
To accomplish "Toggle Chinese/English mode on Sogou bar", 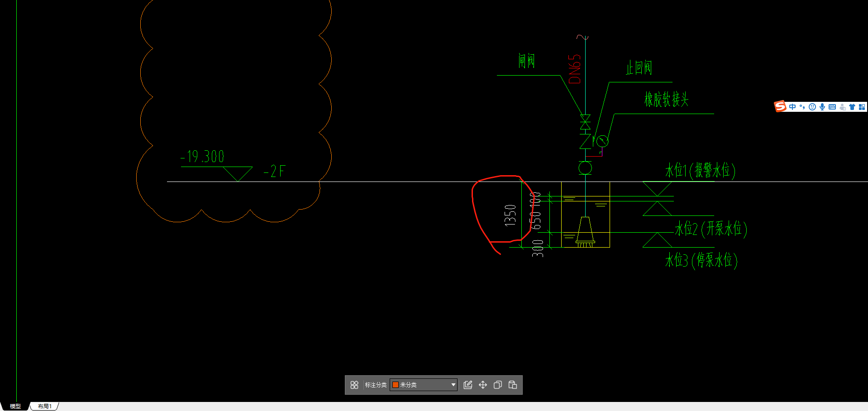I will (x=792, y=107).
